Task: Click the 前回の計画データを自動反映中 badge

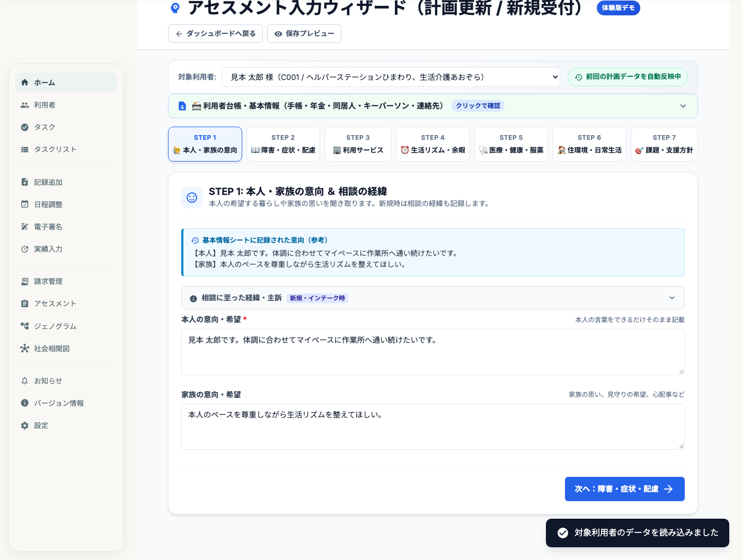Action: 628,77
